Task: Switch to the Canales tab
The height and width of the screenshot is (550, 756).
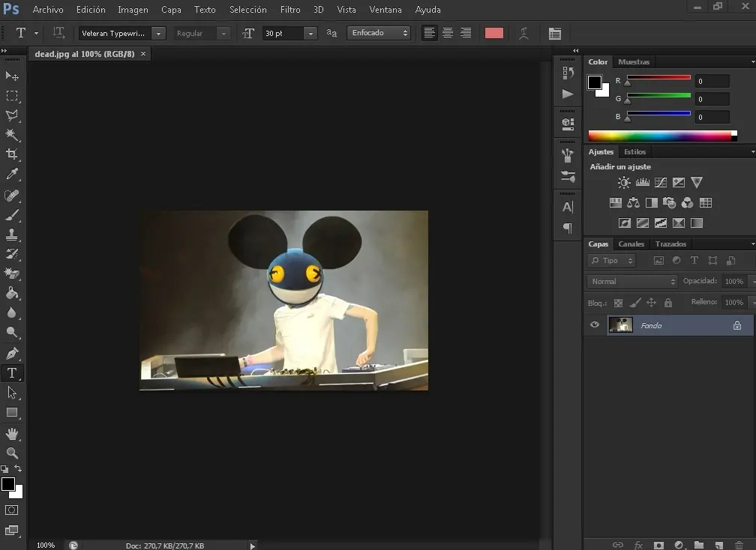Action: 631,244
